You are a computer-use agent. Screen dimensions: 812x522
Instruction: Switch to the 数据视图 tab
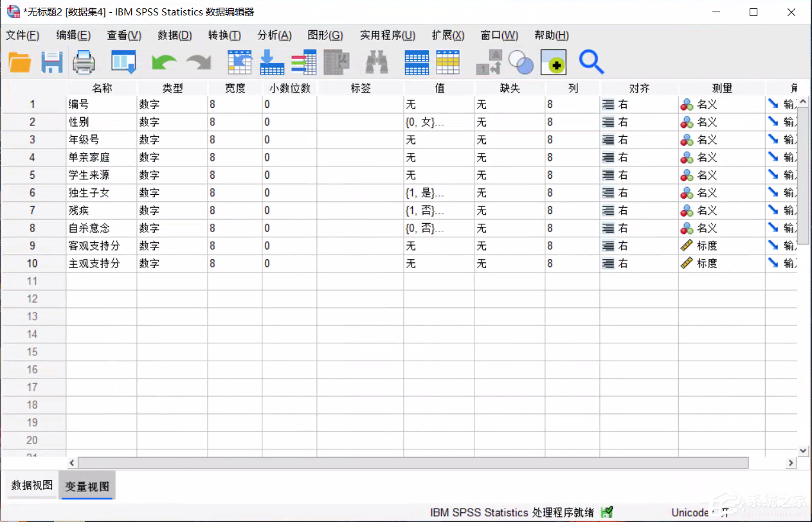pos(32,485)
